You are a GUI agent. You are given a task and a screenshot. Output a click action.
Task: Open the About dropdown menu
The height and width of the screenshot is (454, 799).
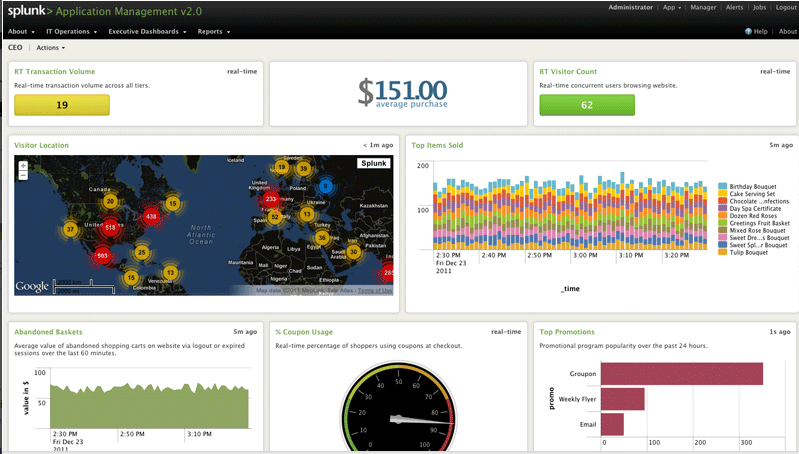pyautogui.click(x=21, y=32)
